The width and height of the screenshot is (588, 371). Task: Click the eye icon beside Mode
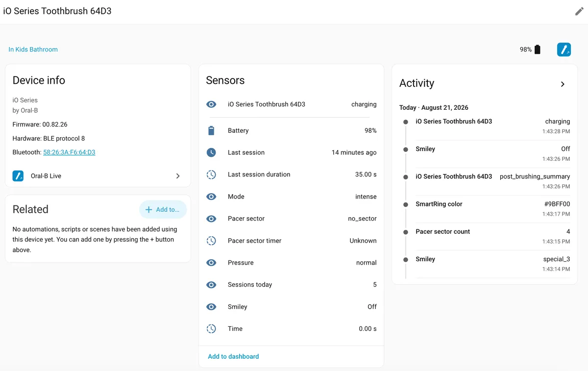tap(211, 197)
